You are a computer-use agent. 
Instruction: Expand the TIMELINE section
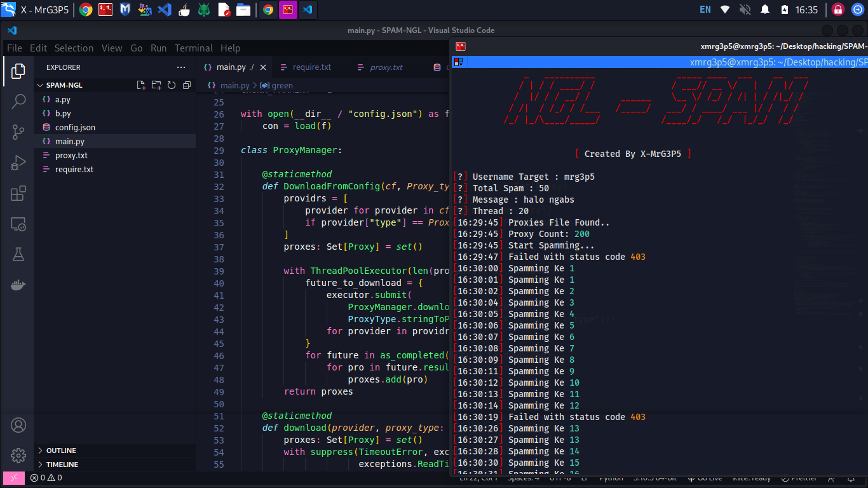click(x=114, y=464)
